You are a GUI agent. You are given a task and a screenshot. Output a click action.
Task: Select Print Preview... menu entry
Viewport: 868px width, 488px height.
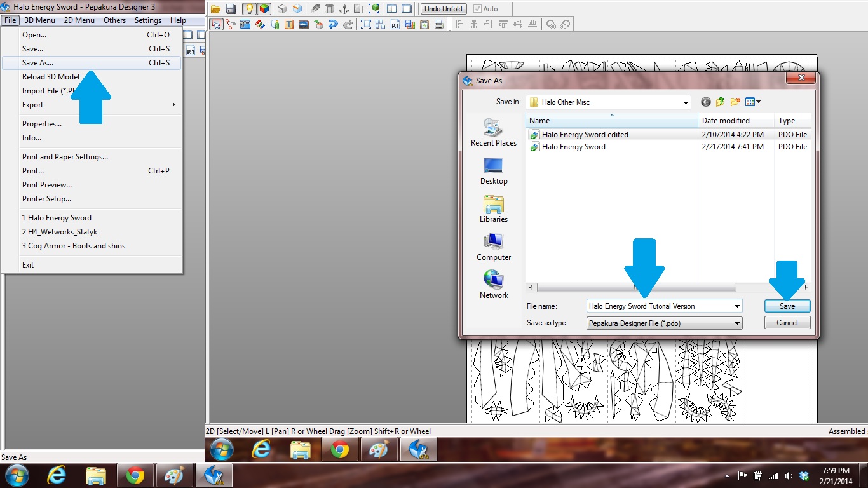(x=92, y=185)
